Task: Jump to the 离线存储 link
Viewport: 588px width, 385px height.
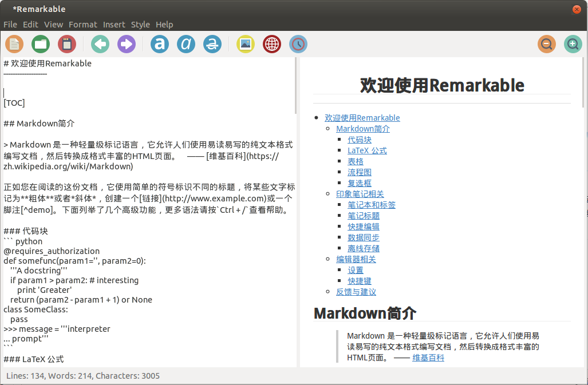Action: [x=364, y=248]
